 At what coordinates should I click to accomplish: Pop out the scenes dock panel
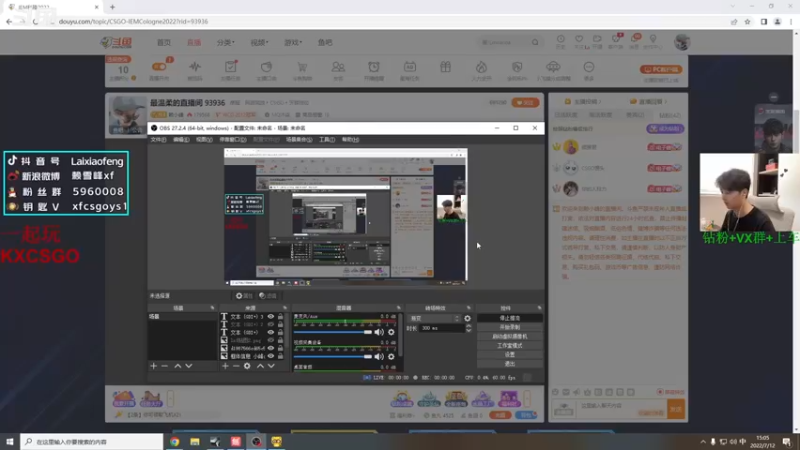(x=212, y=308)
